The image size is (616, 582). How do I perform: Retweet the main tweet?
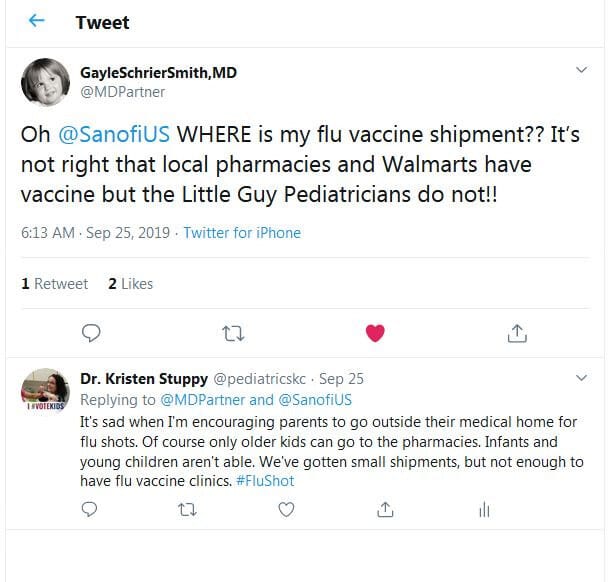click(233, 334)
